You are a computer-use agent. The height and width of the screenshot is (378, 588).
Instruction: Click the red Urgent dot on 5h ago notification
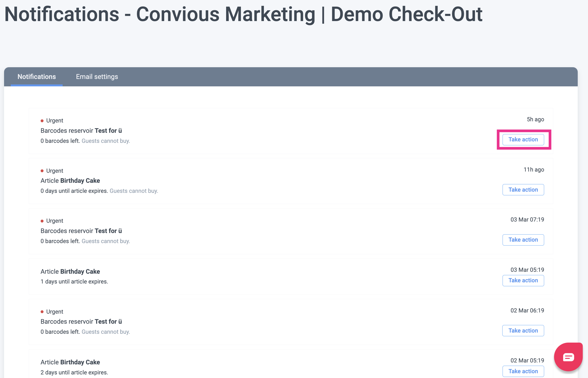(42, 121)
